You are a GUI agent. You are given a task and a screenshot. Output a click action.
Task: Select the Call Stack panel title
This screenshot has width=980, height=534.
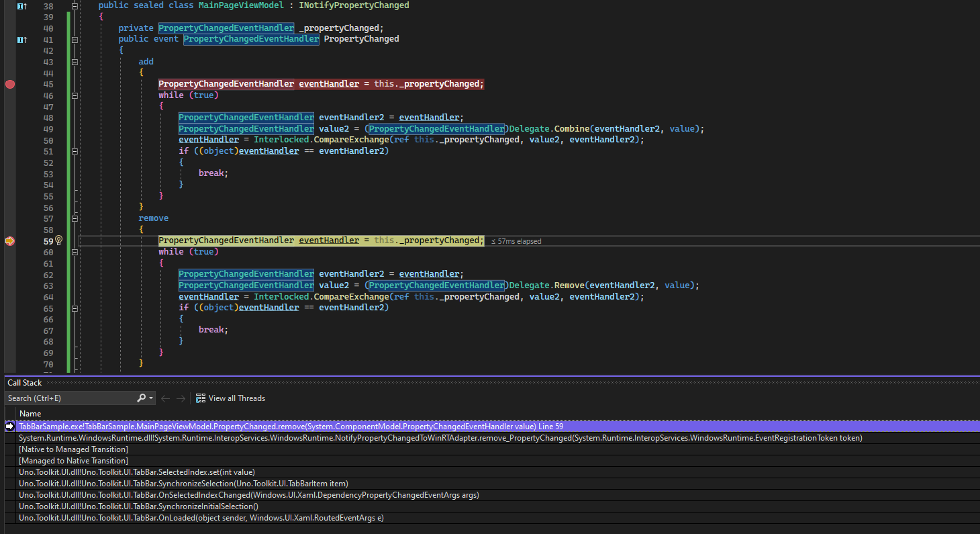click(24, 382)
